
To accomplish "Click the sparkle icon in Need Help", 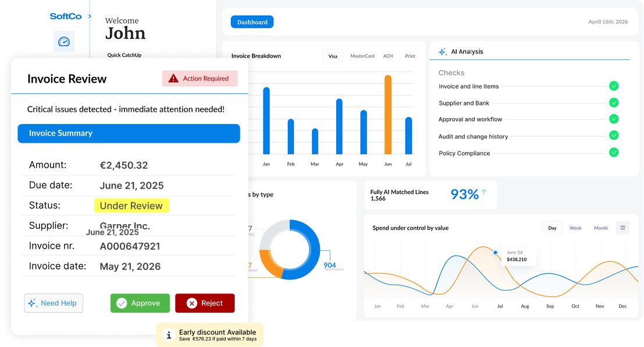I will tap(32, 303).
